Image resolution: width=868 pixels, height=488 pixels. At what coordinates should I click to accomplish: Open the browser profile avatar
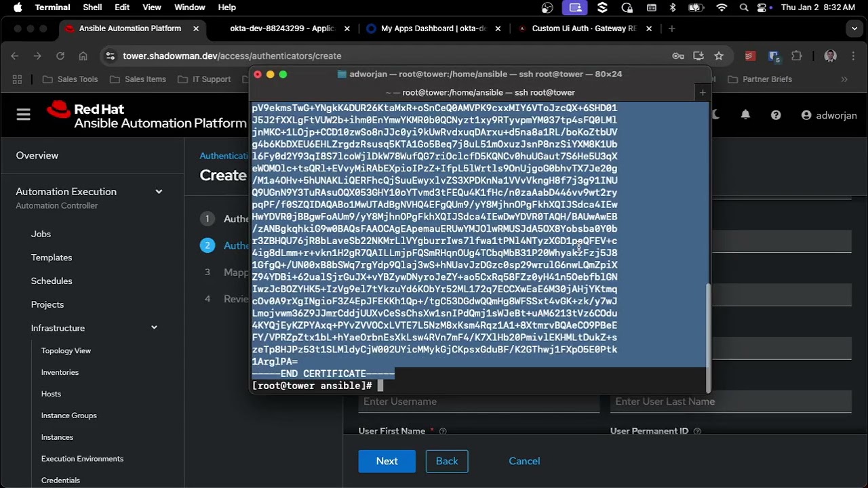point(830,56)
